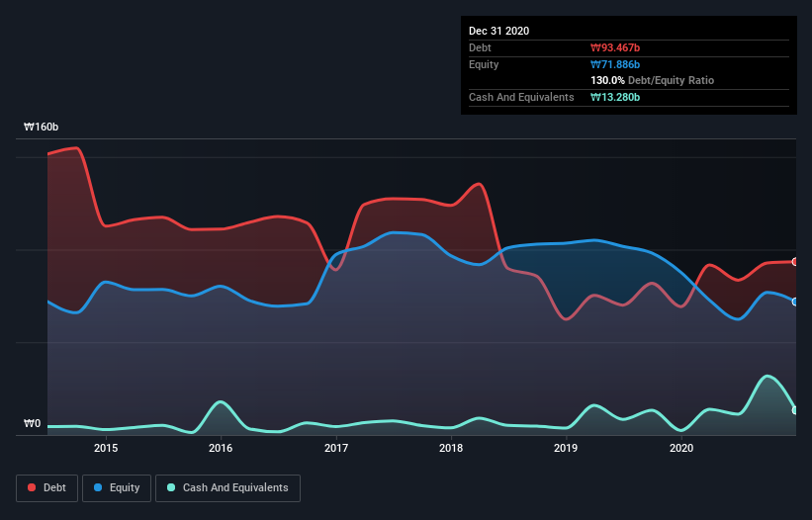Select the 2019 x-axis label
Image resolution: width=812 pixels, height=520 pixels.
(x=566, y=448)
